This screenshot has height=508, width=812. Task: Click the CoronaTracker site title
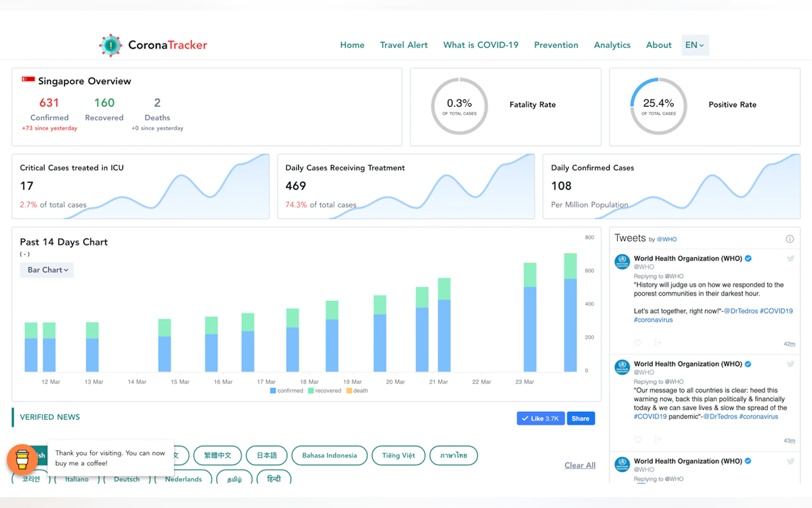tap(168, 45)
